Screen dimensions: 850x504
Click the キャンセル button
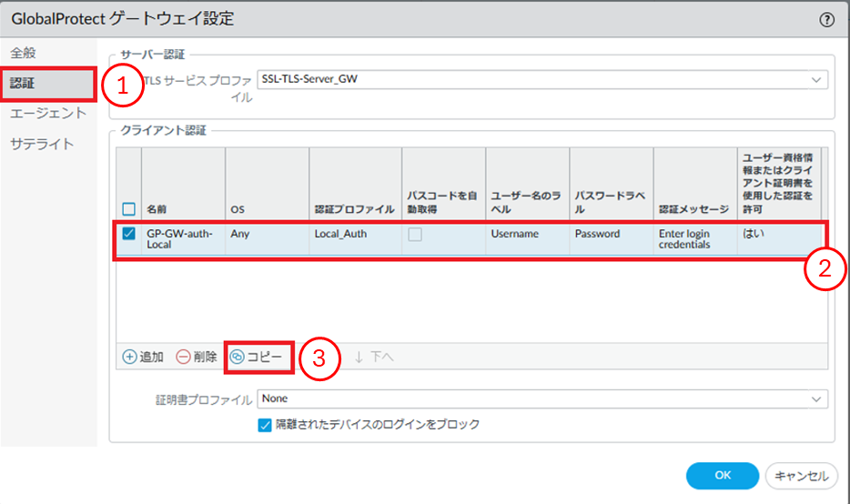(x=801, y=475)
